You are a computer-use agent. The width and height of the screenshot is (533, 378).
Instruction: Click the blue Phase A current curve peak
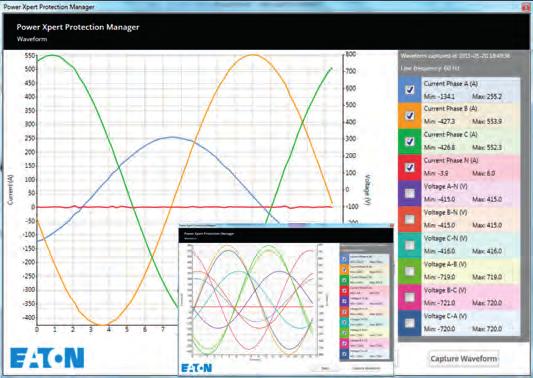[172, 137]
